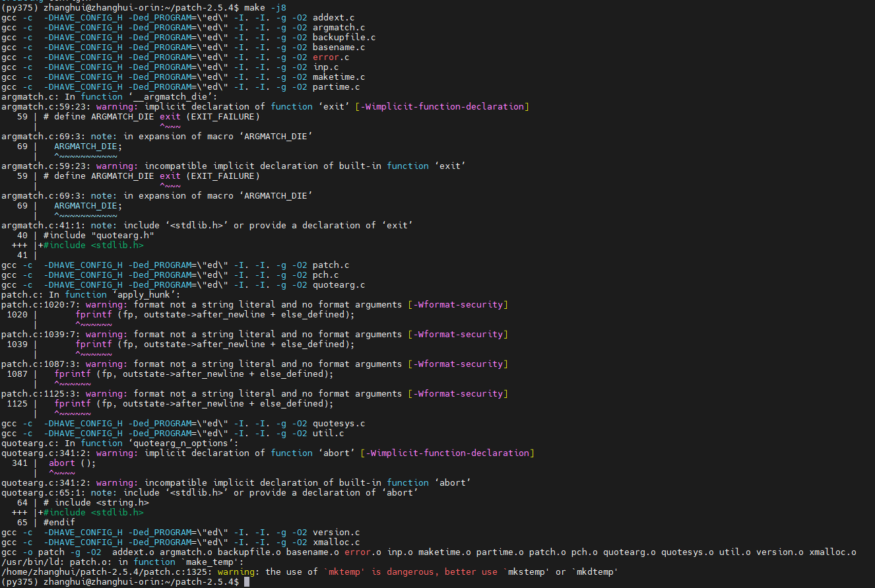Click pch.o in the link command
This screenshot has width=875, height=588.
tap(585, 552)
